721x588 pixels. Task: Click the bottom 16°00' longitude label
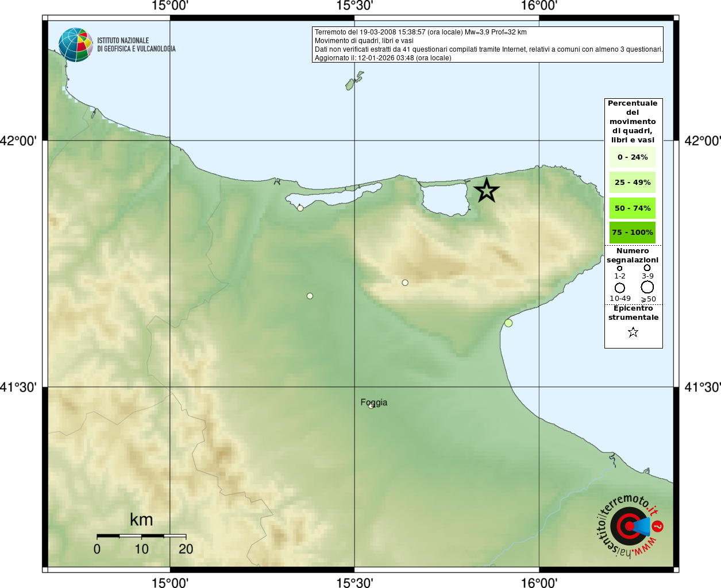coord(539,583)
